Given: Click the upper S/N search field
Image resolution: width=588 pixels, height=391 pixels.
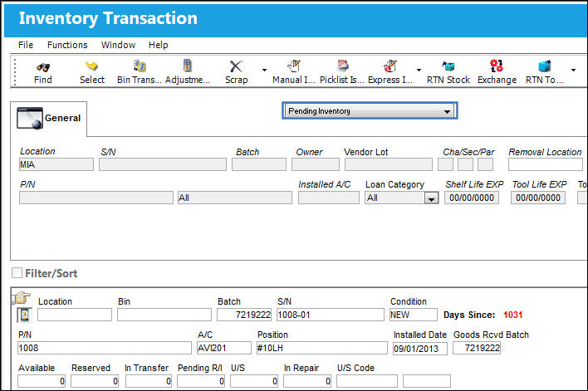Looking at the screenshot, I should pyautogui.click(x=163, y=164).
